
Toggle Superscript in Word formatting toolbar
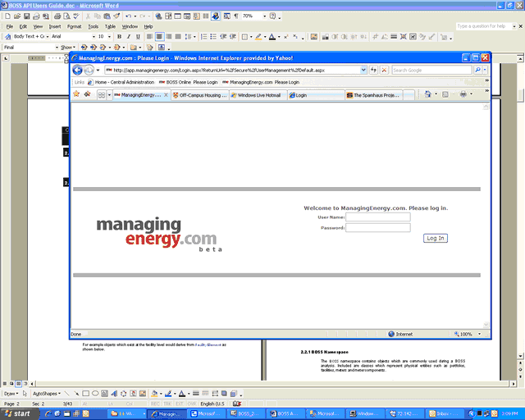coord(286,37)
